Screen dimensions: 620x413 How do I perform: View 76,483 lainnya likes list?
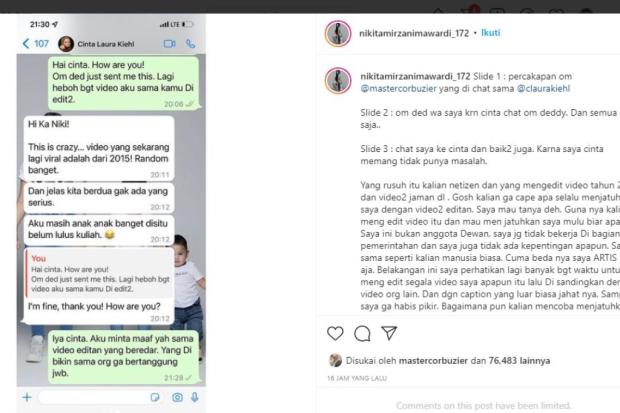coord(519,361)
